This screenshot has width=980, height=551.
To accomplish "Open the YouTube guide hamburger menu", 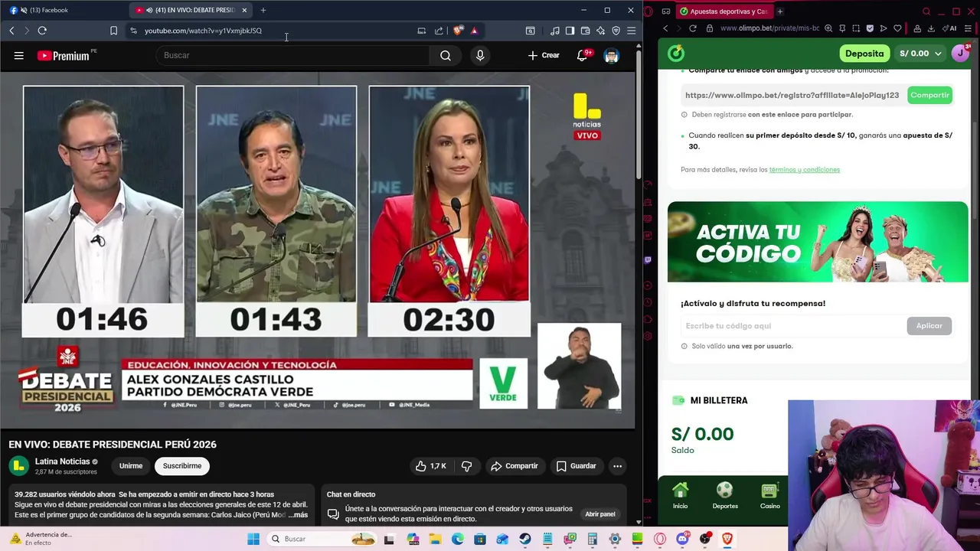I will pyautogui.click(x=18, y=55).
